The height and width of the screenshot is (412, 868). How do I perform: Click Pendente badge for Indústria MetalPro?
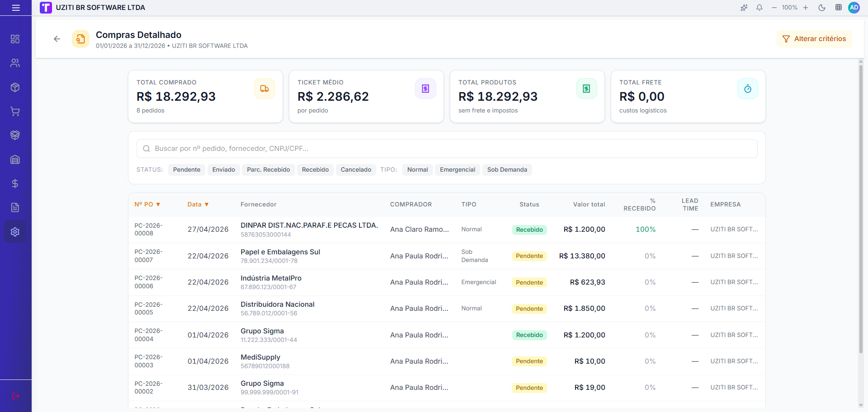coord(529,282)
